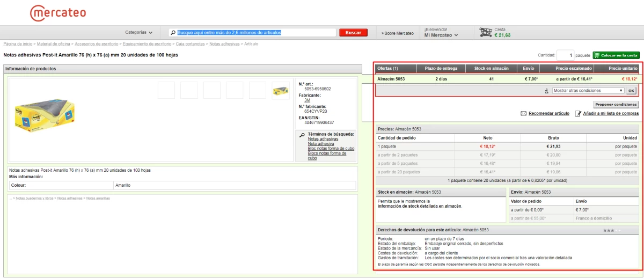Click the OK button next to conditions

[631, 91]
